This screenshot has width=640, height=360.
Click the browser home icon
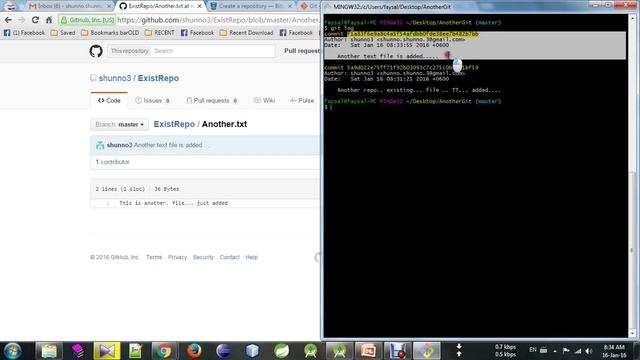coord(49,20)
